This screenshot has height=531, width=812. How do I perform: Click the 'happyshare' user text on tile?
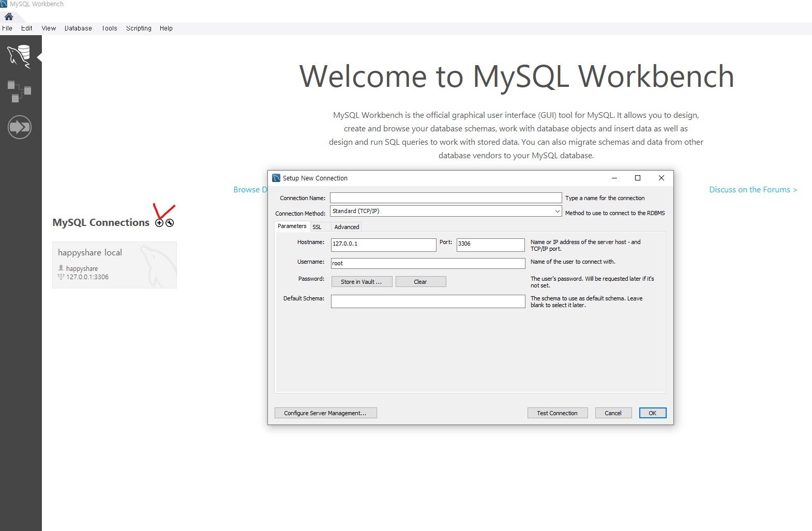pos(82,269)
